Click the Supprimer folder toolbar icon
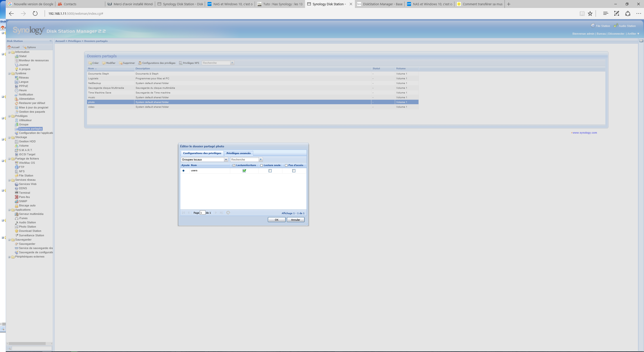Viewport: 644px width, 352px height. click(121, 63)
